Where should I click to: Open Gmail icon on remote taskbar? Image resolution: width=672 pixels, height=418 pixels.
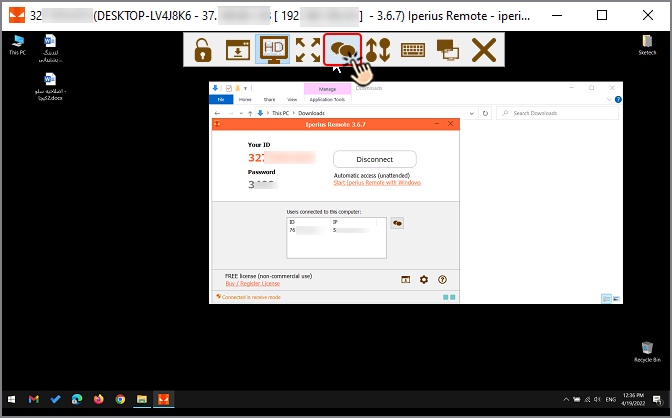pyautogui.click(x=34, y=399)
